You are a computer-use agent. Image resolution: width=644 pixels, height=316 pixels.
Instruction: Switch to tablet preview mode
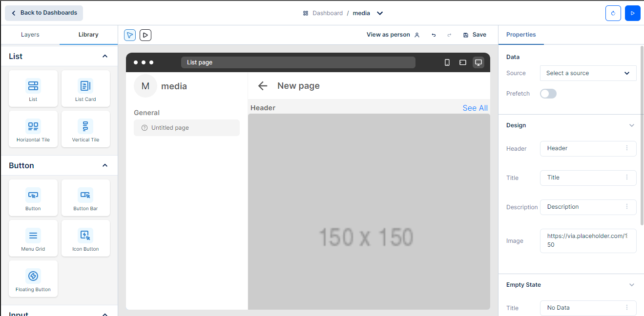click(x=463, y=62)
